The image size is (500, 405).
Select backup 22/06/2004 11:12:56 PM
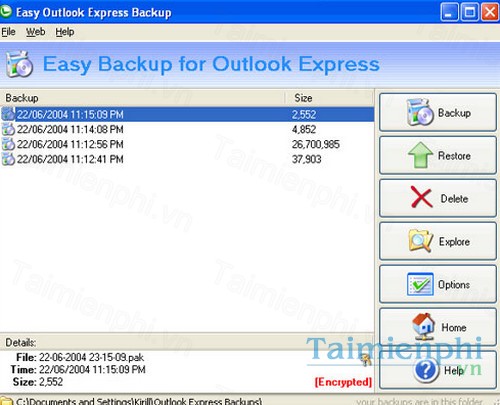(187, 144)
